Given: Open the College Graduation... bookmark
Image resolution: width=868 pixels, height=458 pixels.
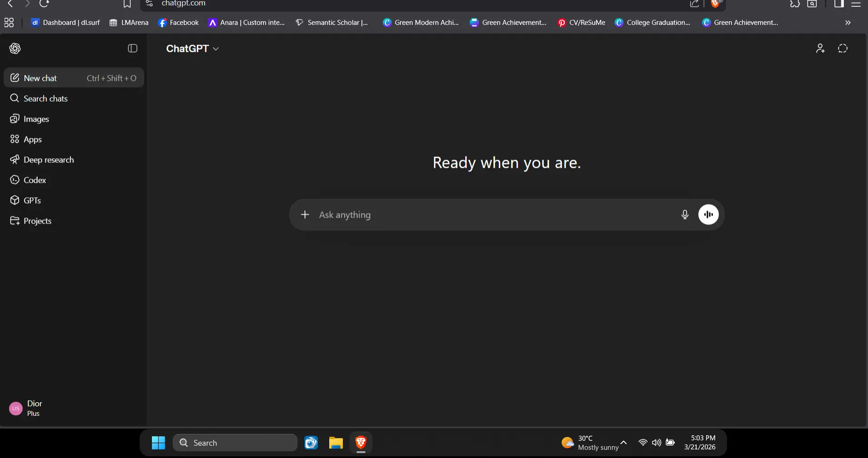Looking at the screenshot, I should (653, 23).
